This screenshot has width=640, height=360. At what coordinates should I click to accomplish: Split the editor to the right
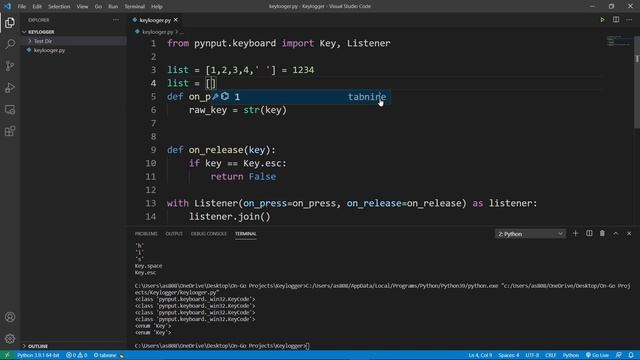coord(616,20)
